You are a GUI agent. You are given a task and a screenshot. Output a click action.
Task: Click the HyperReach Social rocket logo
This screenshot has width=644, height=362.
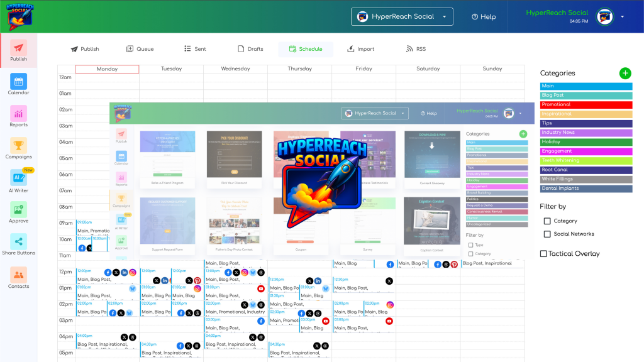[19, 16]
